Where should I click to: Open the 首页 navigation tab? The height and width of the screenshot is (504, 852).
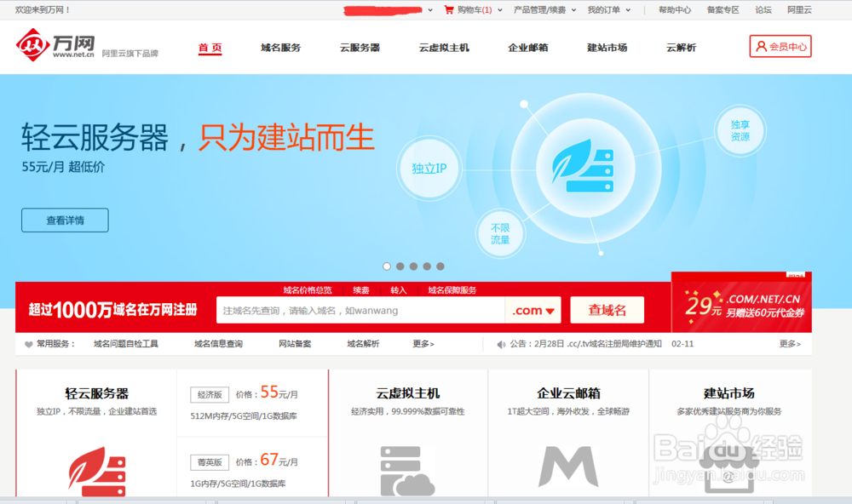tap(210, 48)
